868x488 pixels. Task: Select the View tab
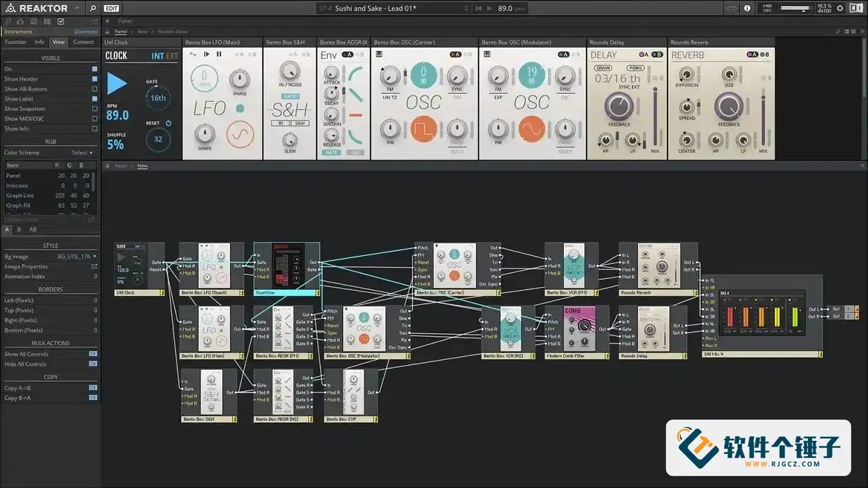coord(59,42)
